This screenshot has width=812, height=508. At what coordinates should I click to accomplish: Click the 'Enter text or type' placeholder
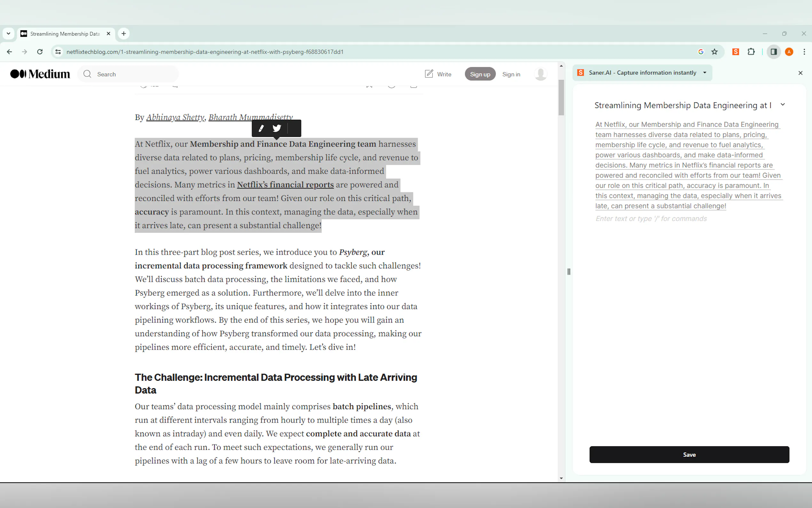coord(651,219)
